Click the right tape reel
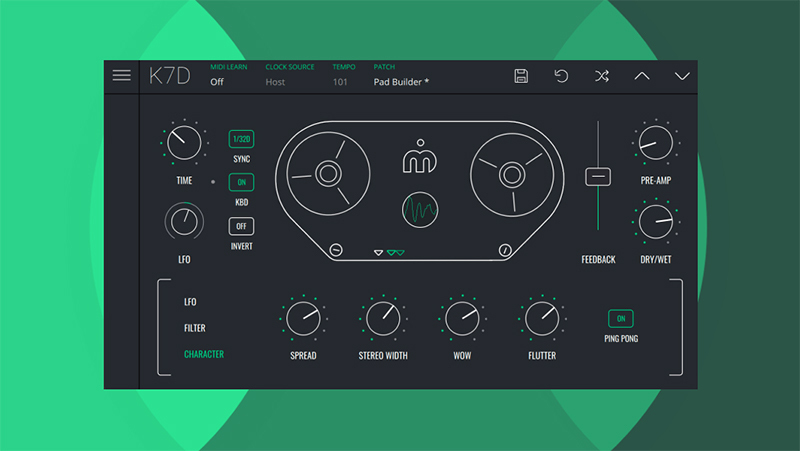Image resolution: width=800 pixels, height=451 pixels. click(511, 175)
